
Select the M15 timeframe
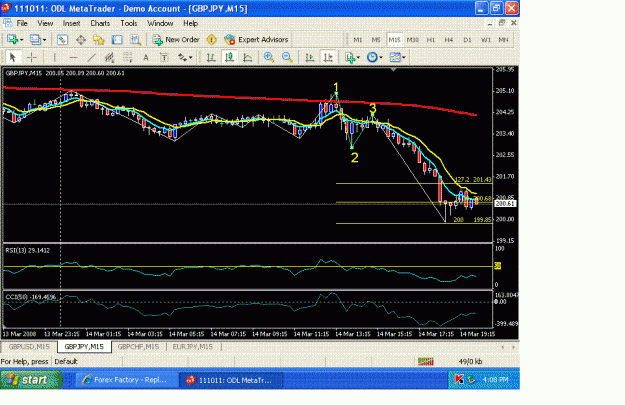(394, 40)
